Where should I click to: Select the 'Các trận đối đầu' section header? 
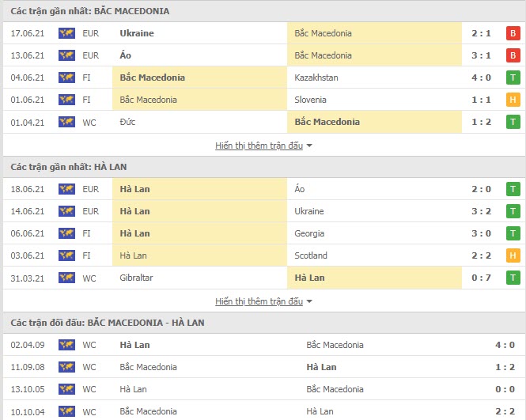pyautogui.click(x=108, y=323)
